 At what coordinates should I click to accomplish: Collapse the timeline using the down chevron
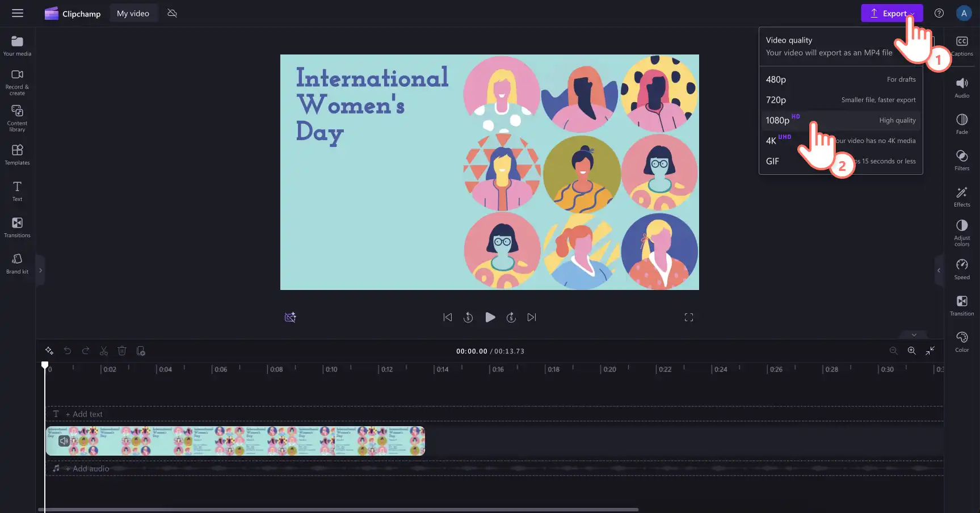[914, 335]
